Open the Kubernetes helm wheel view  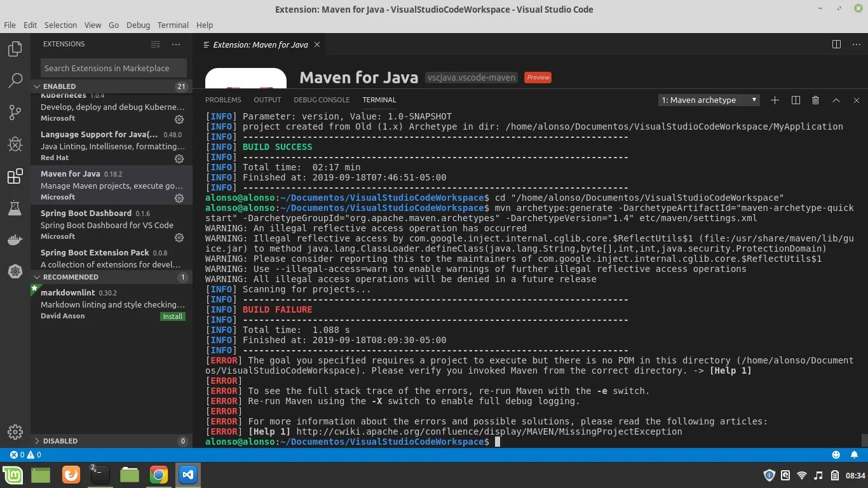tap(15, 272)
